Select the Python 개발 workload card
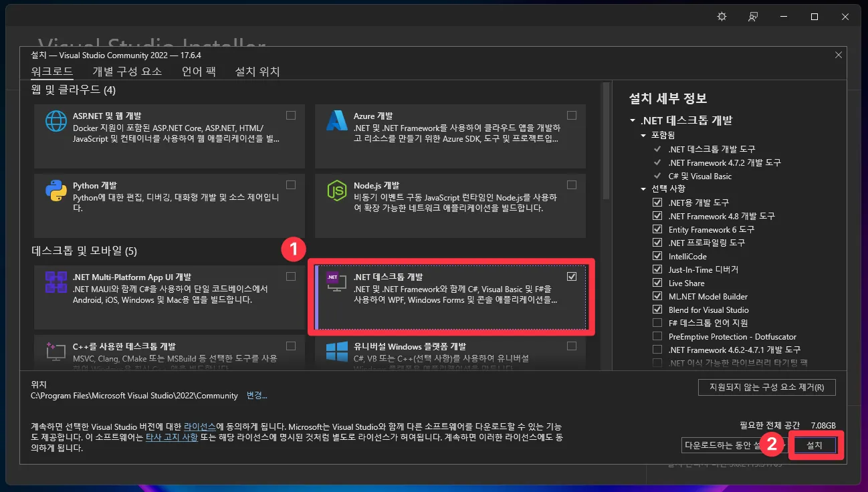The height and width of the screenshot is (492, 868). (170, 206)
